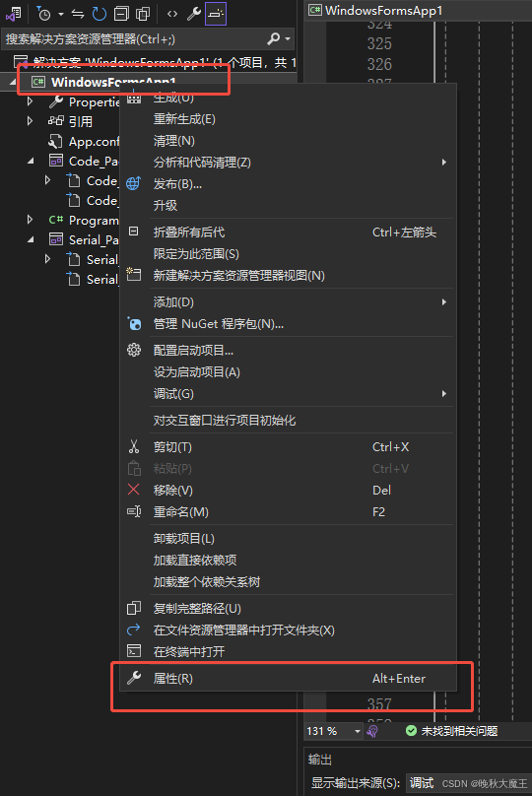Select 升级 menu entry

pos(288,206)
